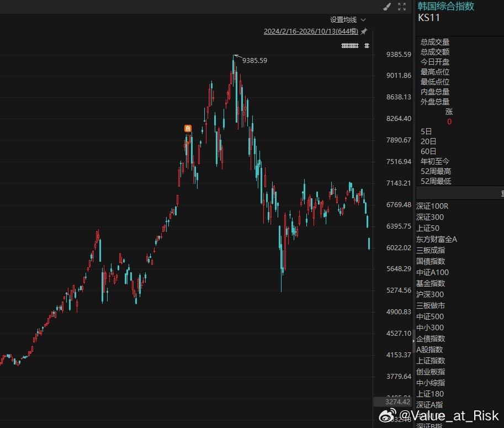504x428 pixels.
Task: Open the 国债指数 entry
Action: pyautogui.click(x=431, y=261)
